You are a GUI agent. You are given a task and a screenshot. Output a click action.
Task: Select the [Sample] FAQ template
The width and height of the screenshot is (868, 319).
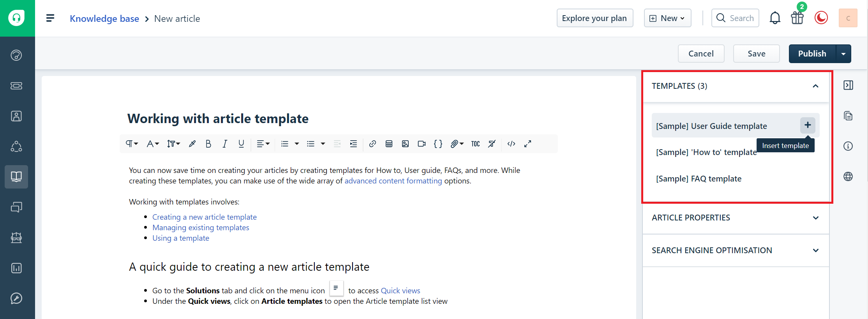tap(699, 179)
